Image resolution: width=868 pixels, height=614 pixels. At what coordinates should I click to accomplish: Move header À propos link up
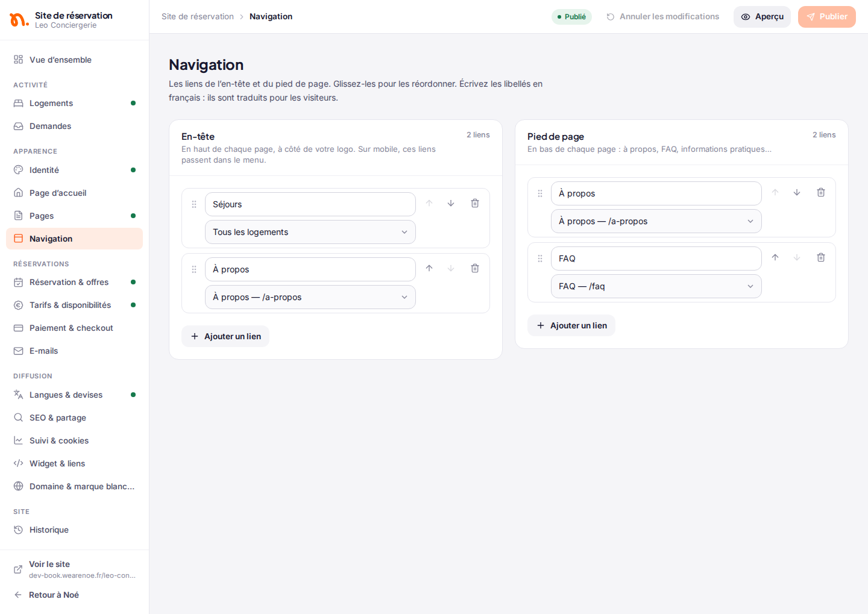(429, 268)
